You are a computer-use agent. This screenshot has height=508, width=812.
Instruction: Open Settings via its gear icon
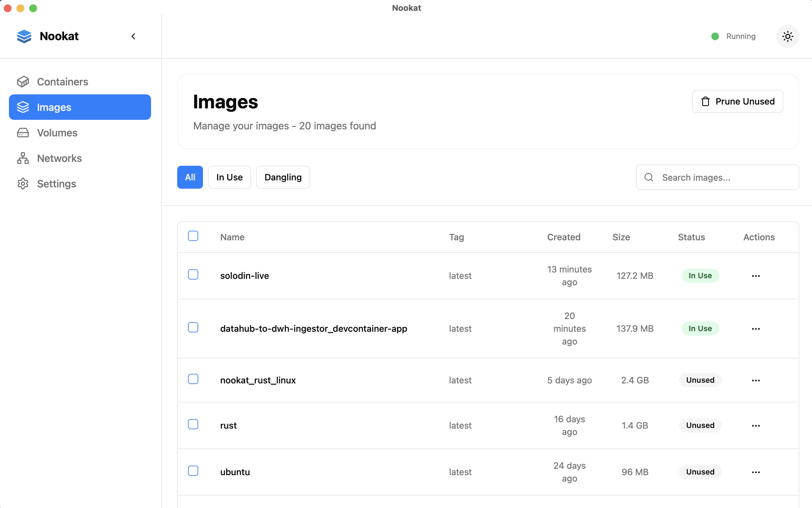click(x=23, y=184)
